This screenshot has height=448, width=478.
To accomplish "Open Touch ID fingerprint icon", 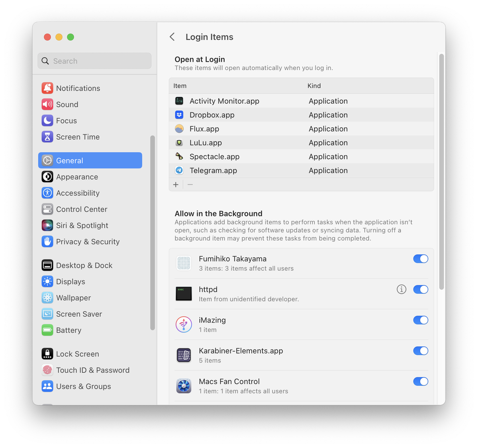I will click(47, 370).
